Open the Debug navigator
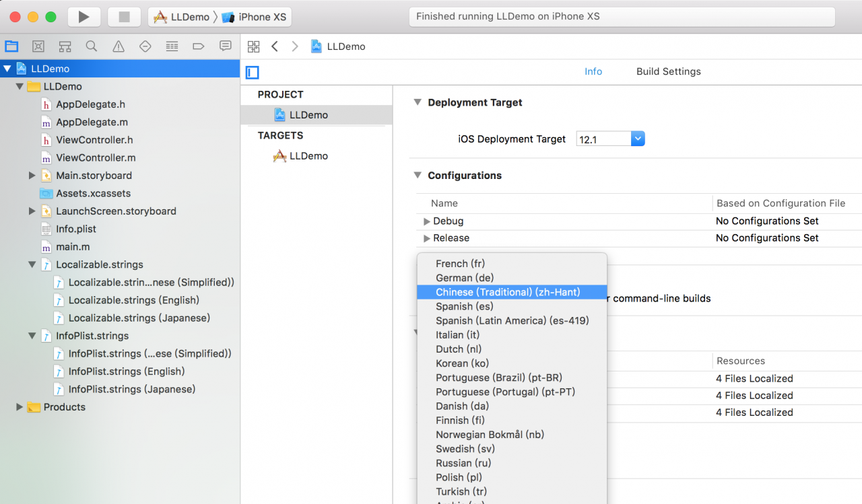This screenshot has width=862, height=504. pos(172,46)
